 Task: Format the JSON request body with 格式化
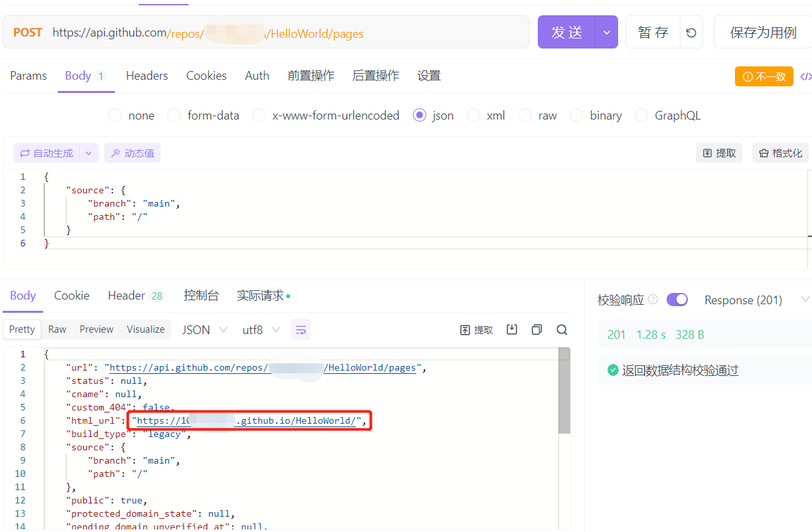pos(780,152)
